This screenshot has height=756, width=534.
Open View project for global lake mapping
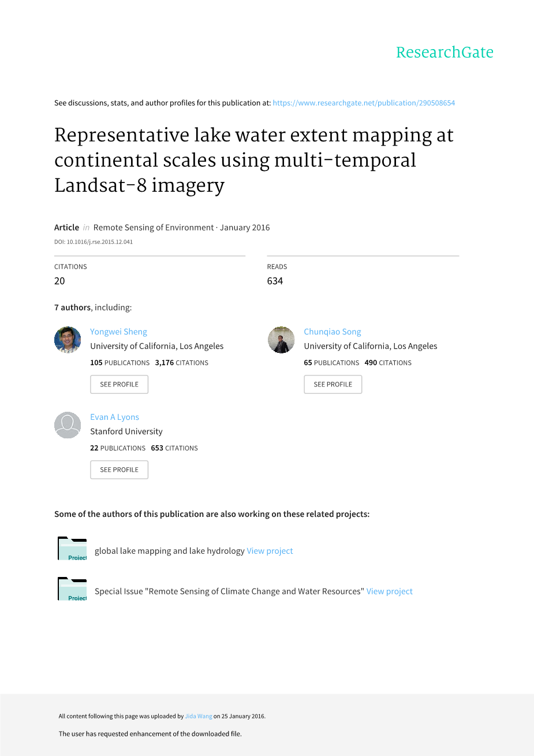(x=270, y=551)
